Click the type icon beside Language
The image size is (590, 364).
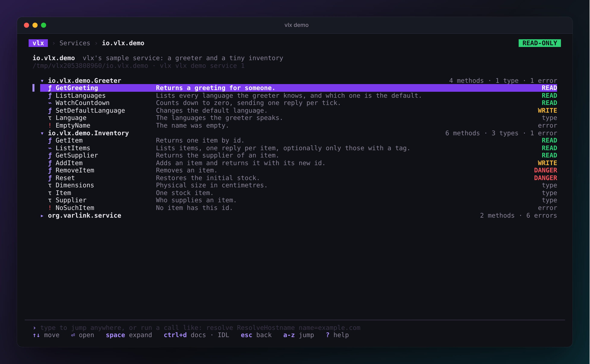pyautogui.click(x=50, y=118)
